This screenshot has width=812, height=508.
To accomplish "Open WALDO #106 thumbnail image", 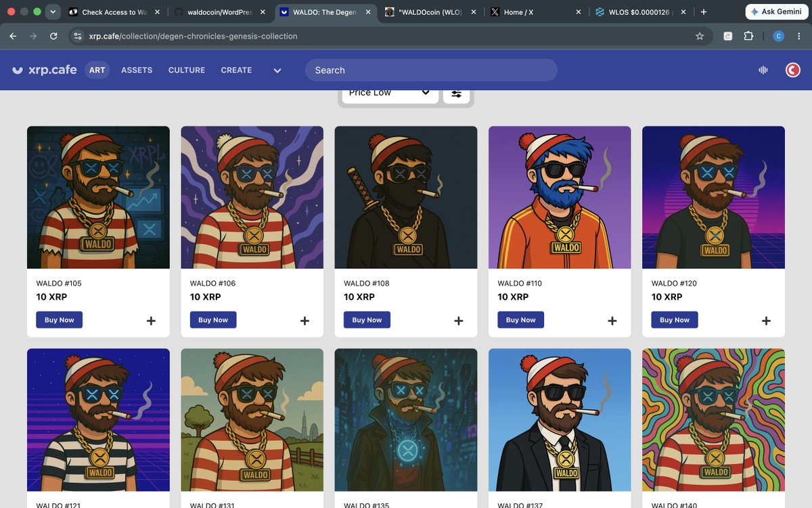I will [x=252, y=197].
